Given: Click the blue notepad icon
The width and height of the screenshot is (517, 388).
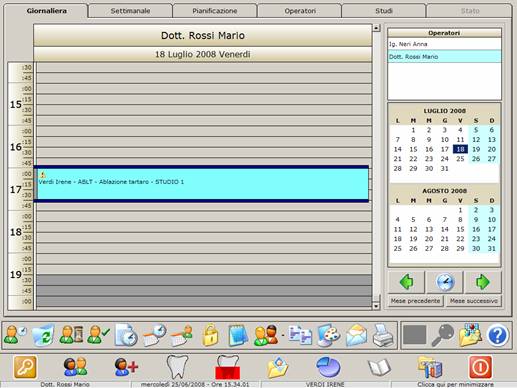Looking at the screenshot, I should (238, 335).
